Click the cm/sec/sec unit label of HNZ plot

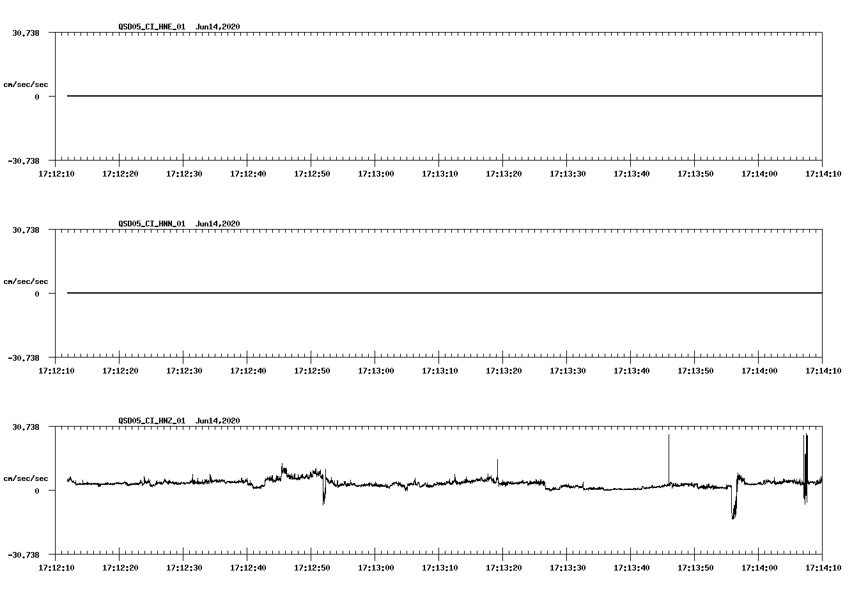point(26,478)
